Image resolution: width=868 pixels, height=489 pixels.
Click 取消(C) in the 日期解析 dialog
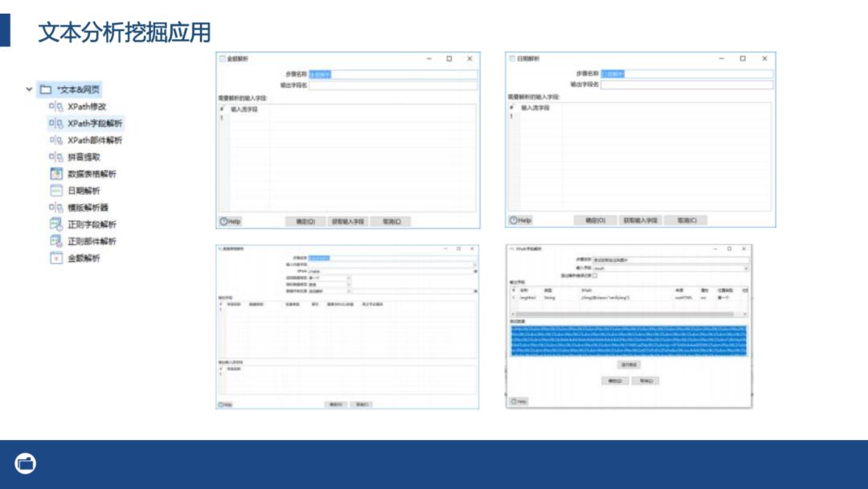tap(687, 220)
